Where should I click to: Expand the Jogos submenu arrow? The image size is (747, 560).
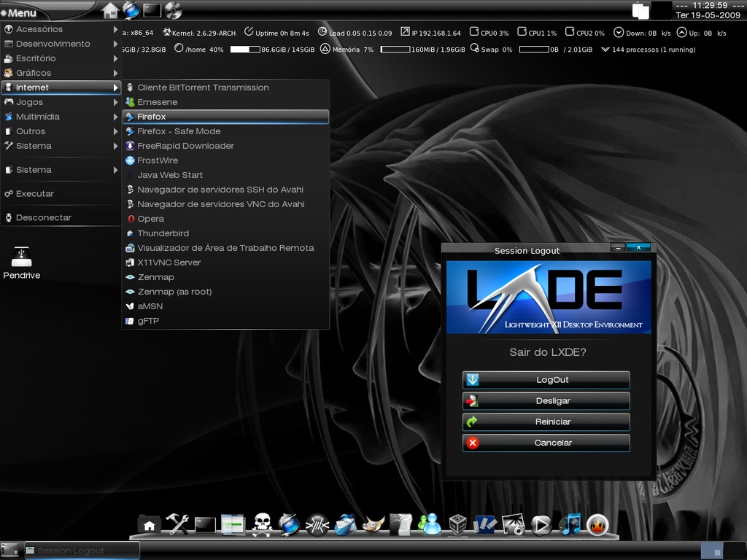click(115, 102)
